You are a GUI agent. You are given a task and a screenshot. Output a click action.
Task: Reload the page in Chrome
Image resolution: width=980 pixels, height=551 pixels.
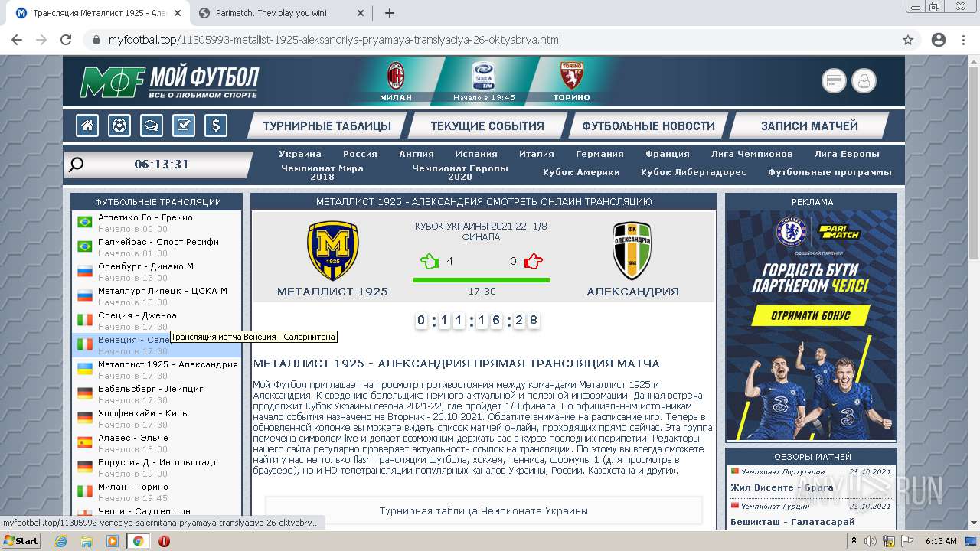[66, 40]
